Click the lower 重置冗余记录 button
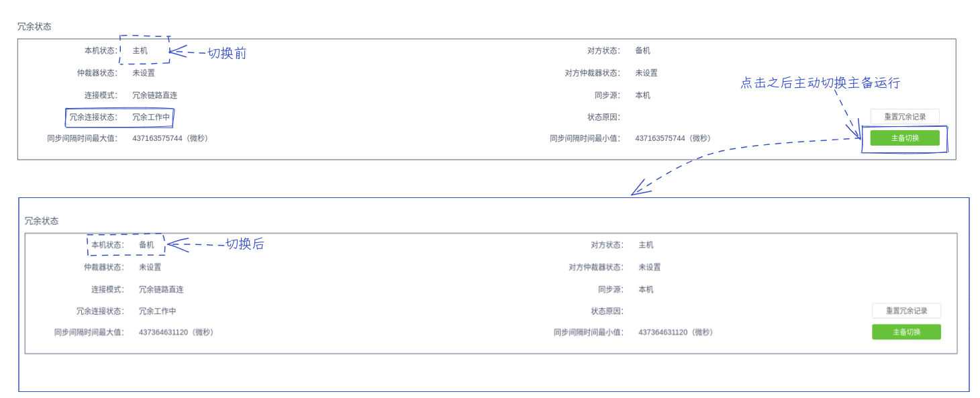 (x=906, y=311)
